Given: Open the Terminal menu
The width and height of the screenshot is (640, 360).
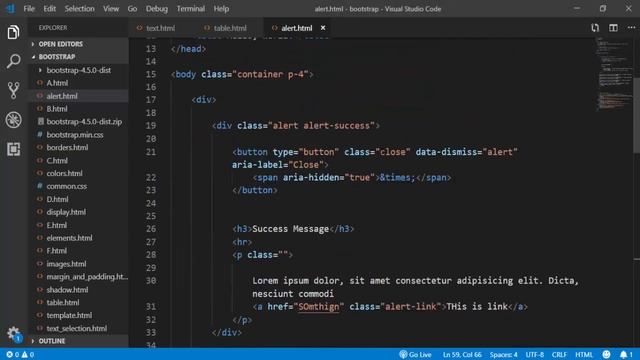Looking at the screenshot, I should pos(191,9).
